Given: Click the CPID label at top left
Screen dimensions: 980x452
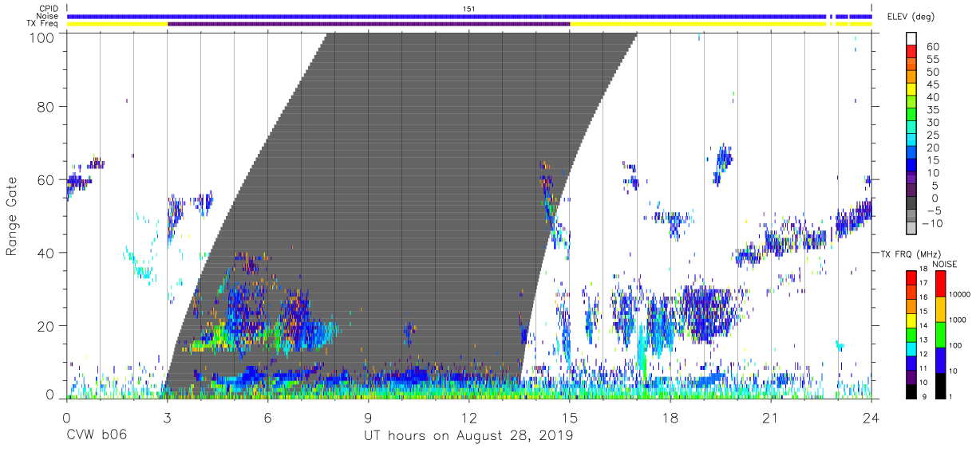Looking at the screenshot, I should pyautogui.click(x=50, y=9).
